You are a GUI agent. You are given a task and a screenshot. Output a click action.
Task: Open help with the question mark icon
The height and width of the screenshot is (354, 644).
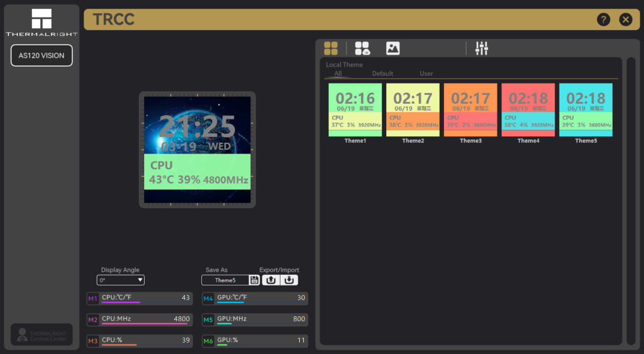point(603,19)
